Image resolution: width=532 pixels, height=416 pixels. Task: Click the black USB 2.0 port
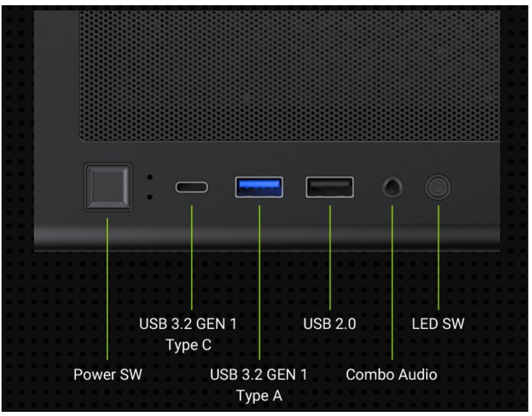click(330, 187)
